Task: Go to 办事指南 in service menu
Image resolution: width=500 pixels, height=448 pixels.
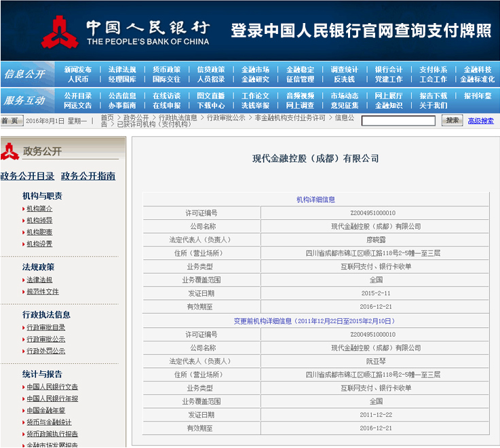Action: (x=122, y=105)
